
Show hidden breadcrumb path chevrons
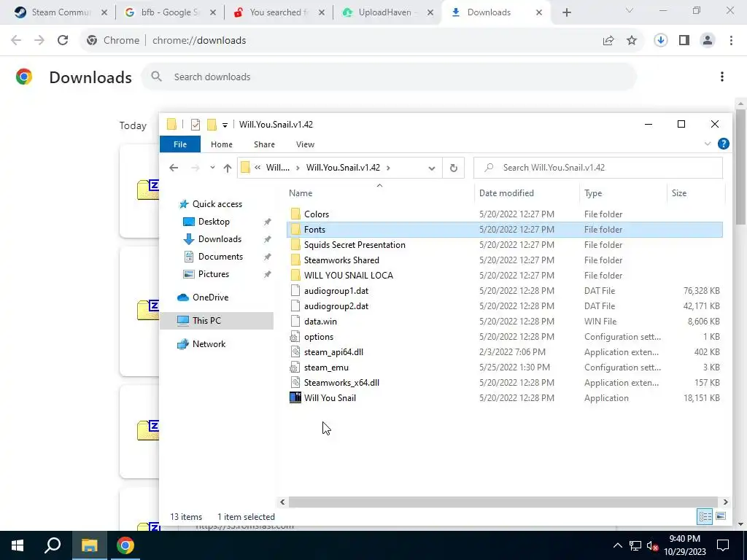(x=258, y=168)
